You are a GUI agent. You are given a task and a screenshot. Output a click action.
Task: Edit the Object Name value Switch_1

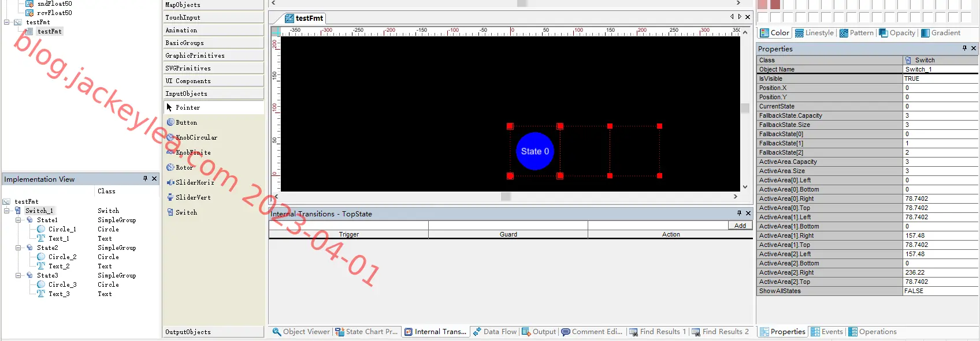(940, 69)
